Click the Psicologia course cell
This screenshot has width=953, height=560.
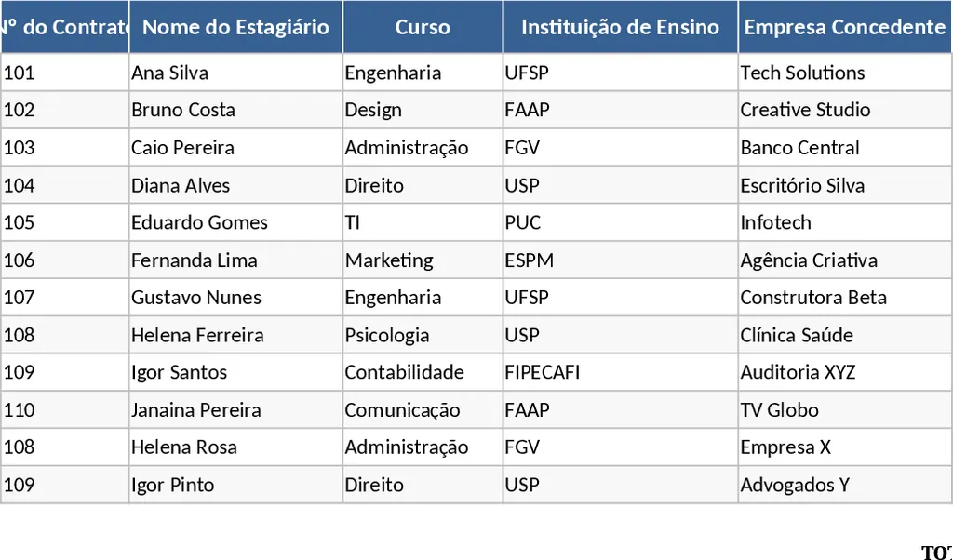point(423,335)
